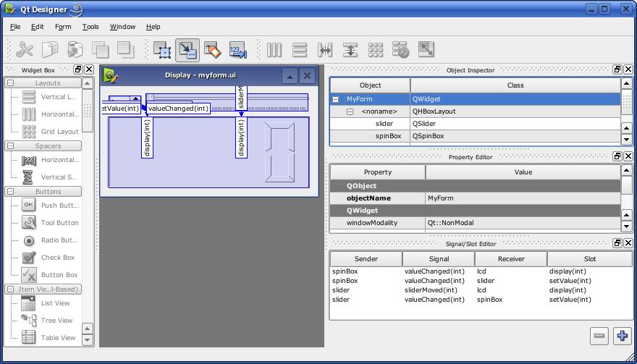The height and width of the screenshot is (364, 637).
Task: Float the Property Editor panel
Action: coord(617,156)
